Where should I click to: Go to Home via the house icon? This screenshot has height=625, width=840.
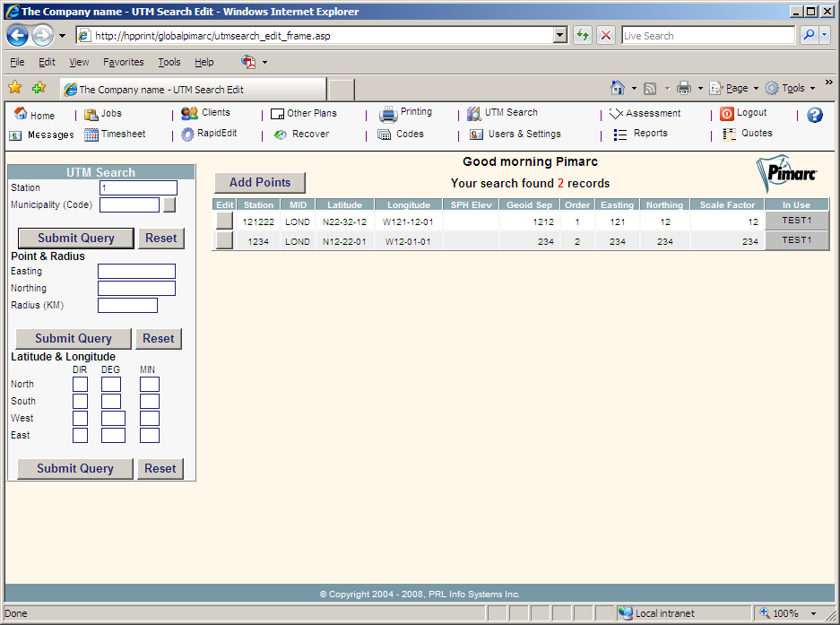[21, 113]
